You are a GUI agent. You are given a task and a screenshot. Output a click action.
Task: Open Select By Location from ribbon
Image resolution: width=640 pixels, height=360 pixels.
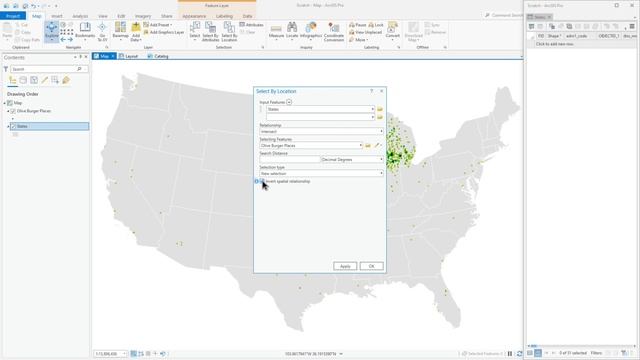click(229, 31)
